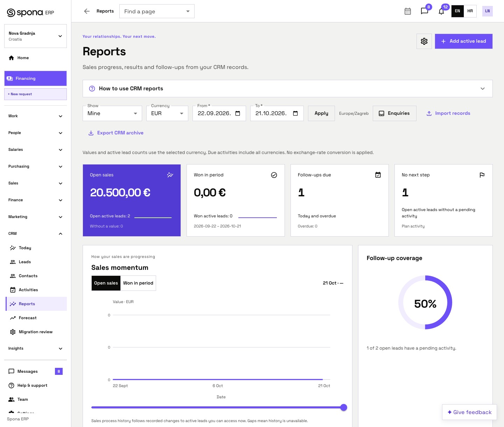Open Leads in the CRM menu
Image resolution: width=504 pixels, height=427 pixels.
[36, 262]
